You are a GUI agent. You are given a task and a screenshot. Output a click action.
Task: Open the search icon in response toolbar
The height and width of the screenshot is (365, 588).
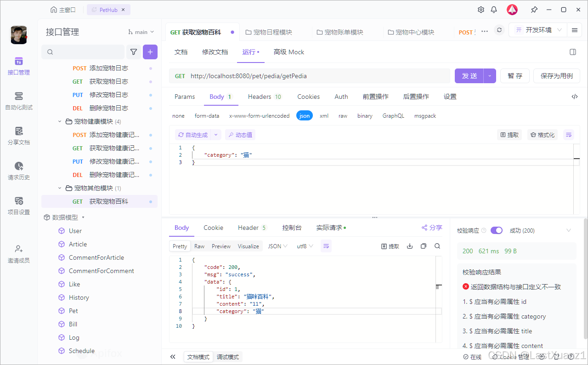[437, 246]
